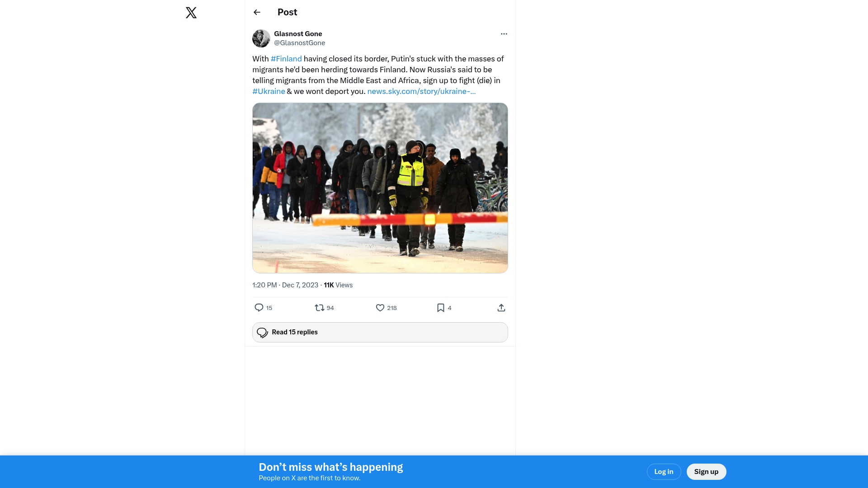The image size is (868, 488).
Task: Bookmark the post
Action: point(441,308)
